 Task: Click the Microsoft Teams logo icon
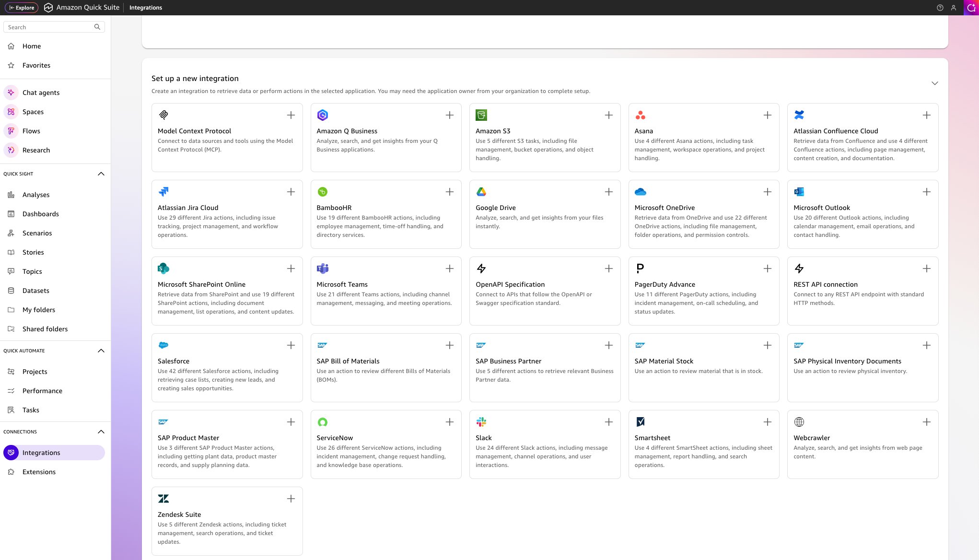coord(322,268)
